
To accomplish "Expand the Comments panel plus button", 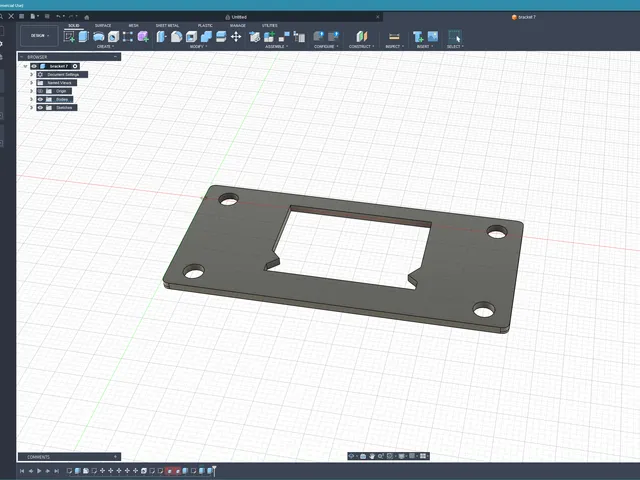I will coord(115,457).
